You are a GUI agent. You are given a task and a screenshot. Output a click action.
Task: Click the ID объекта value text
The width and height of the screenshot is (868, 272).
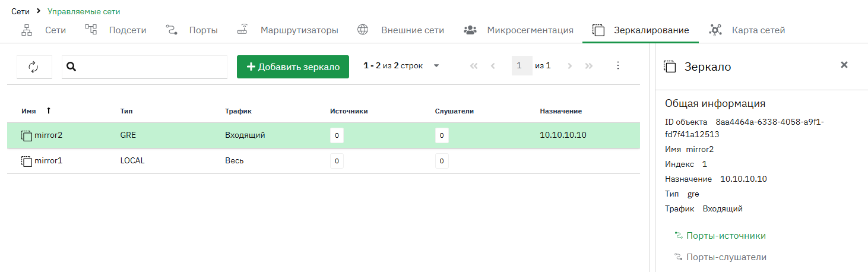point(745,128)
